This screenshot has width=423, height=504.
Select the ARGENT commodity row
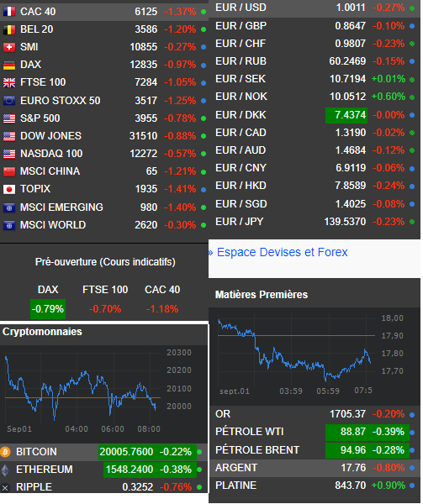[315, 468]
